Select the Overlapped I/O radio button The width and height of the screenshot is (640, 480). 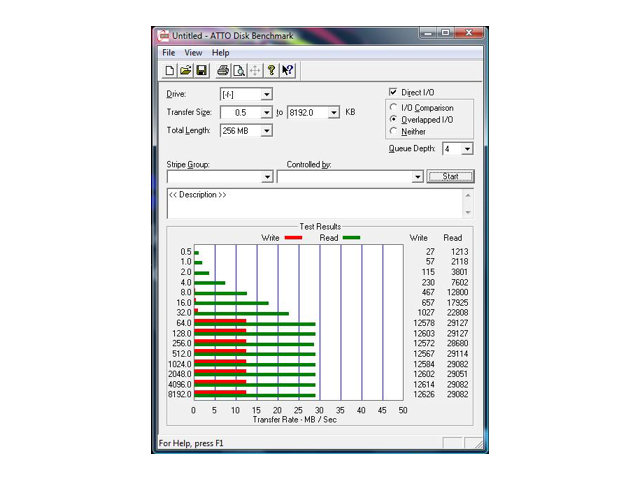tap(393, 119)
